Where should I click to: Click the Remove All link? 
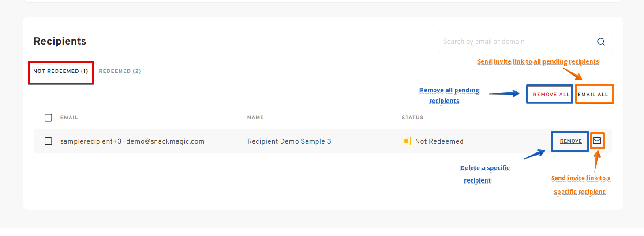pos(551,95)
